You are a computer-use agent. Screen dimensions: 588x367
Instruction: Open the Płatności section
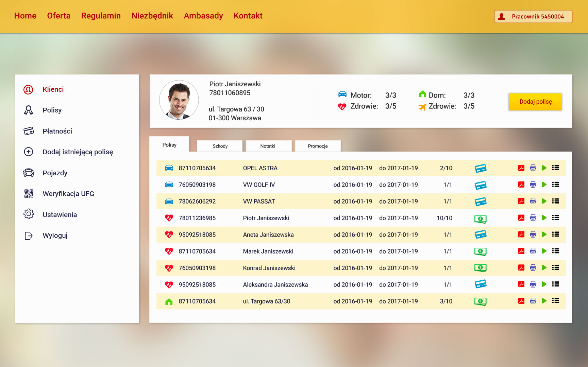(57, 131)
